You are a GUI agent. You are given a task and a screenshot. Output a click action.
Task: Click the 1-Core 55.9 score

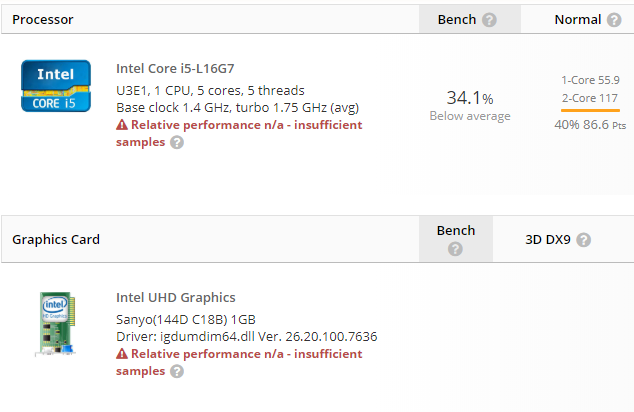point(590,79)
